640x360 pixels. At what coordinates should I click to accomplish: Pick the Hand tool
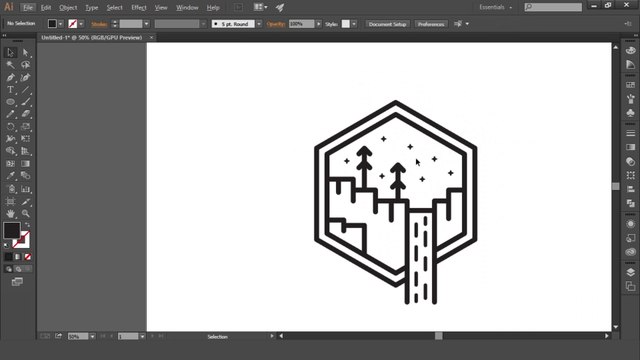coord(11,213)
